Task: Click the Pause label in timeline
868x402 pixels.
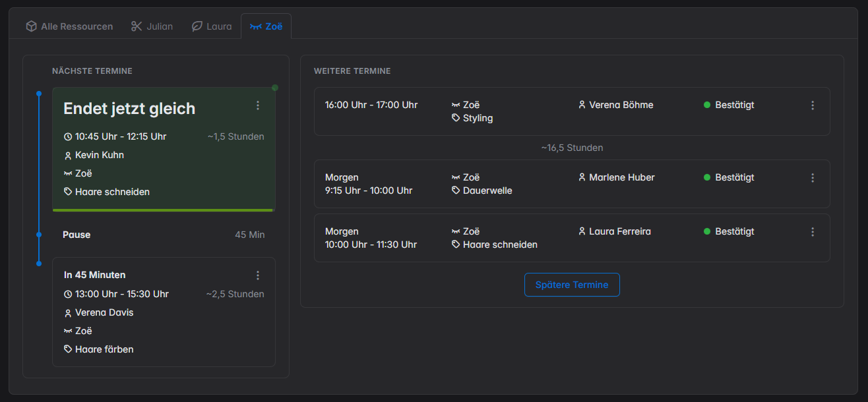Action: pyautogui.click(x=77, y=235)
